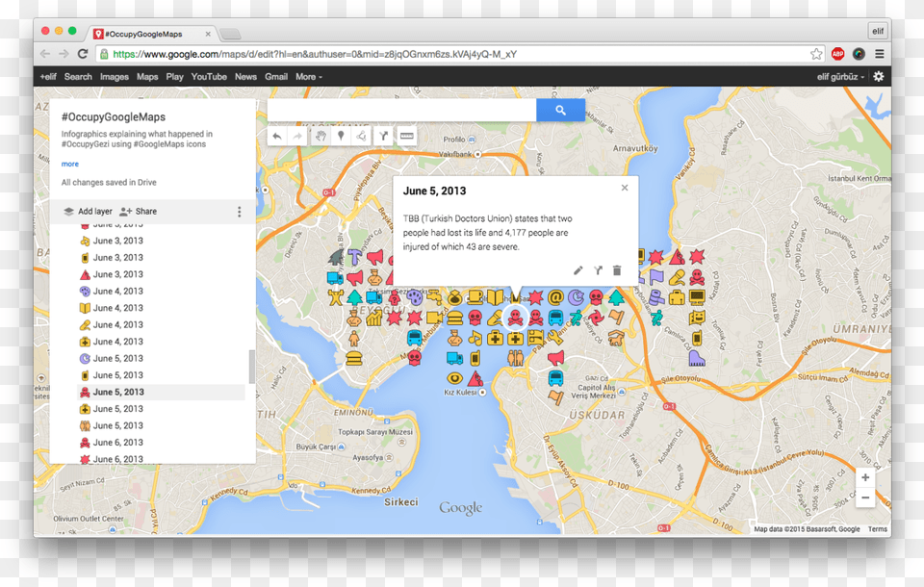
Task: Select the draw a line tool
Action: (361, 137)
